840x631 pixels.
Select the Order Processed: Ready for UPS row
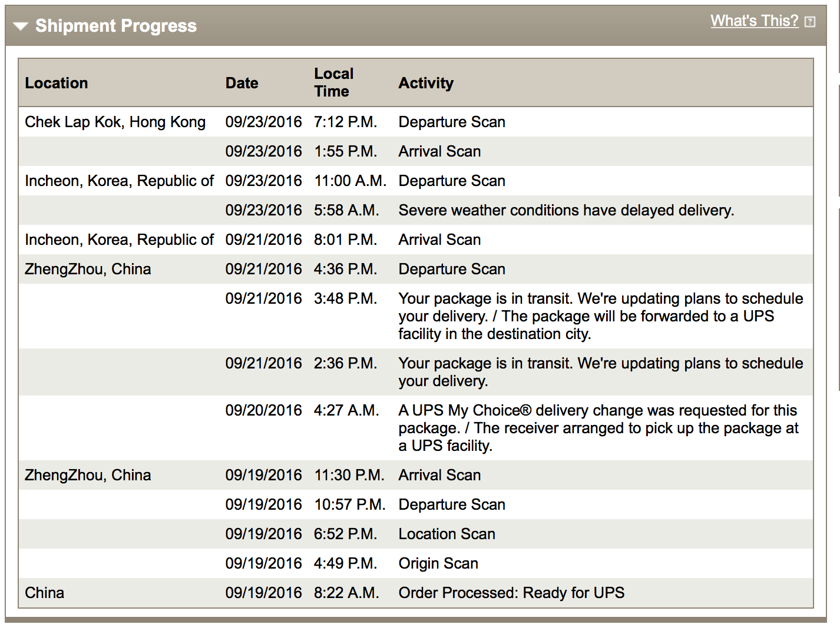(x=416, y=593)
